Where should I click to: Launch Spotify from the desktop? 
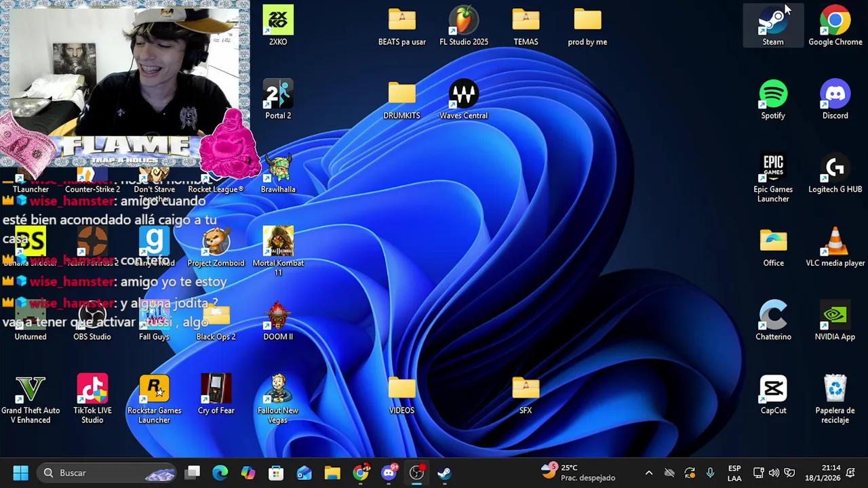coord(773,100)
